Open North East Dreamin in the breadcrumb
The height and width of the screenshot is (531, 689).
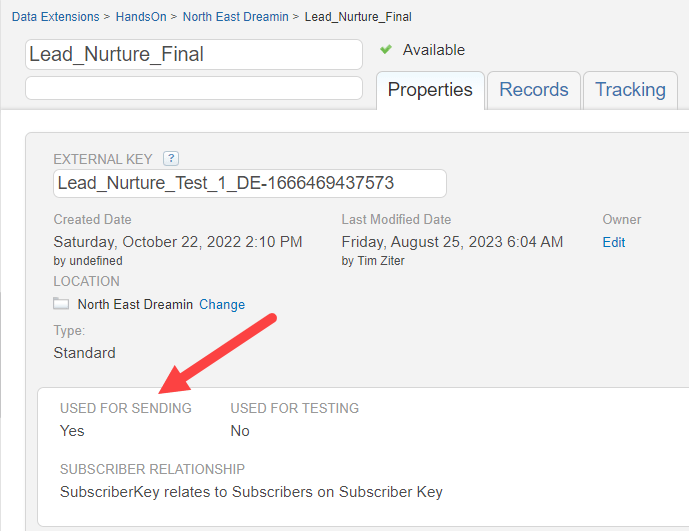point(235,17)
